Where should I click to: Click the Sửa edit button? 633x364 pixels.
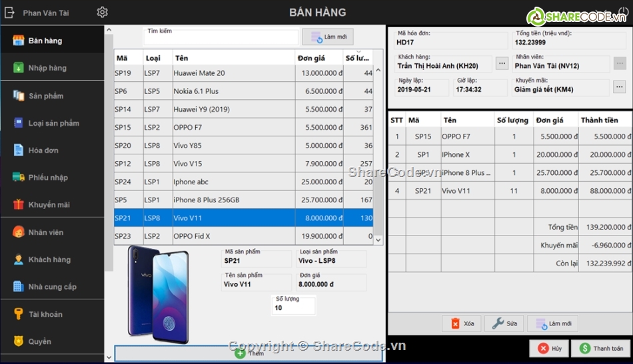pos(504,323)
